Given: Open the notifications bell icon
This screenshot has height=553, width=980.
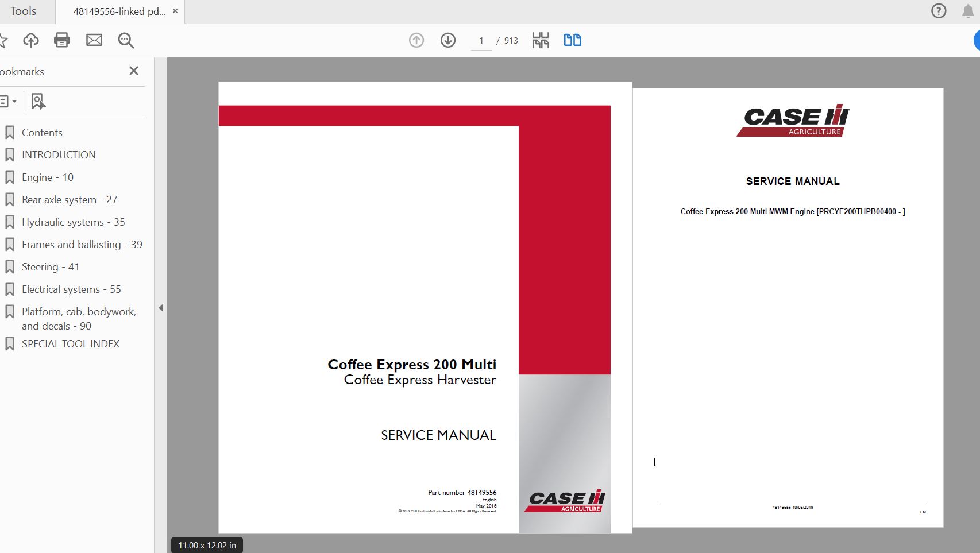Looking at the screenshot, I should pos(968,11).
